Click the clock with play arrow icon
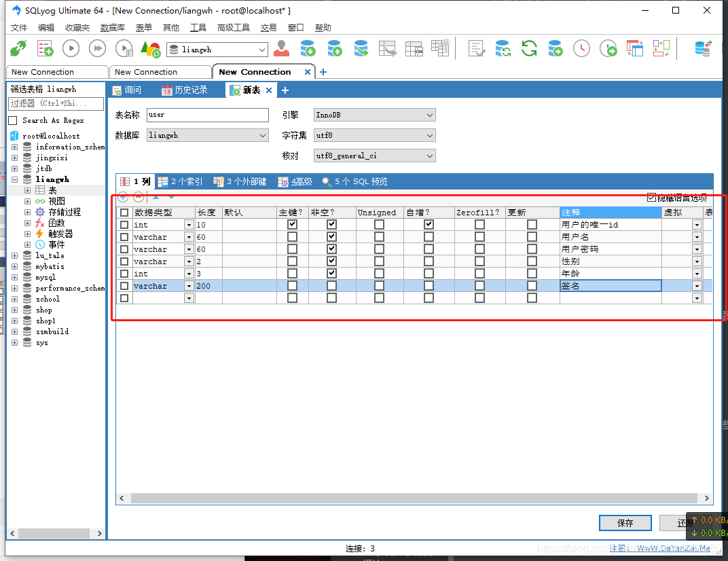The width and height of the screenshot is (728, 561). tap(608, 48)
